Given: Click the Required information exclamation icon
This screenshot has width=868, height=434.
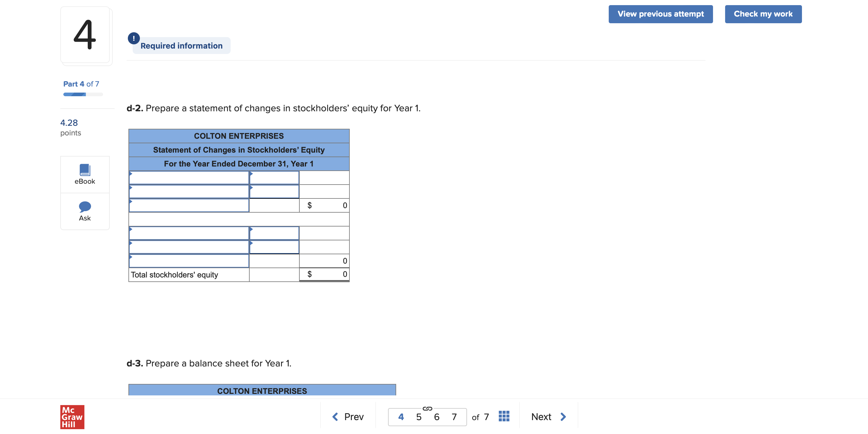Looking at the screenshot, I should [x=134, y=38].
